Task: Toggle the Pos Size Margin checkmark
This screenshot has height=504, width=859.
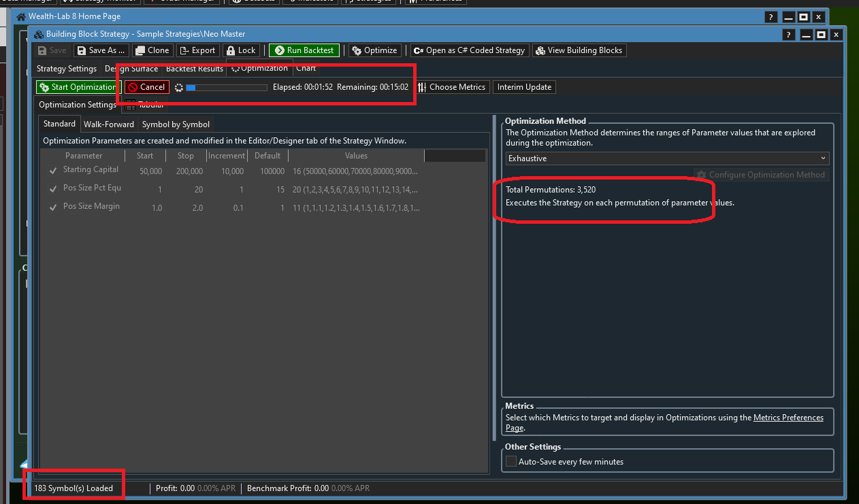Action: pyautogui.click(x=53, y=207)
